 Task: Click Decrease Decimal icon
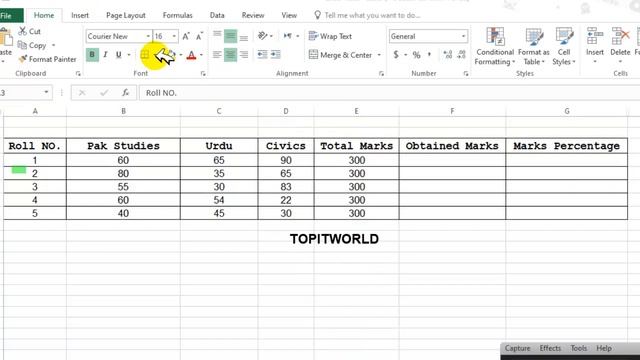[462, 55]
